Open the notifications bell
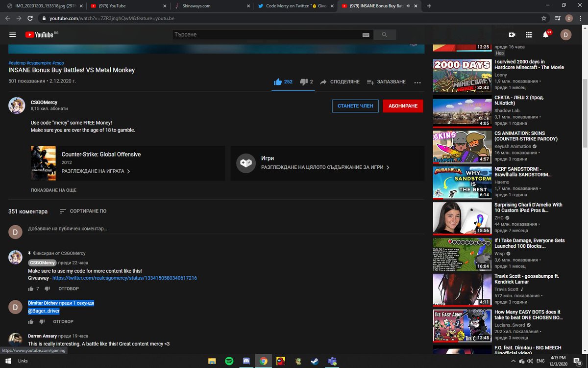 point(545,35)
